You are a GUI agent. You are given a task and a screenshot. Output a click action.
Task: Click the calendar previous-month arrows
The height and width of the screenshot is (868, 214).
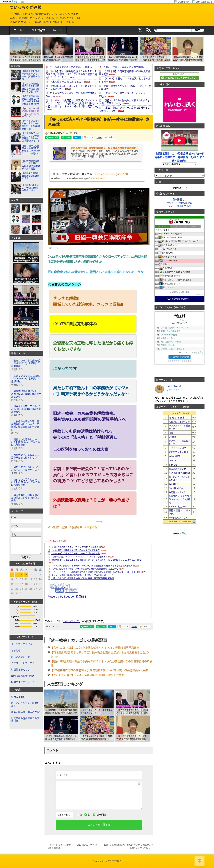coord(17,564)
